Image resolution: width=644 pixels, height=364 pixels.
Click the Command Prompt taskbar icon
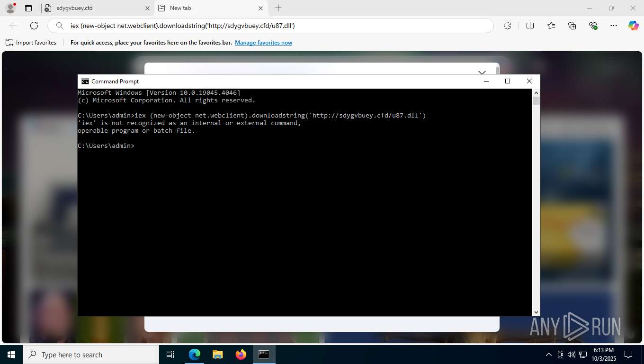point(264,355)
